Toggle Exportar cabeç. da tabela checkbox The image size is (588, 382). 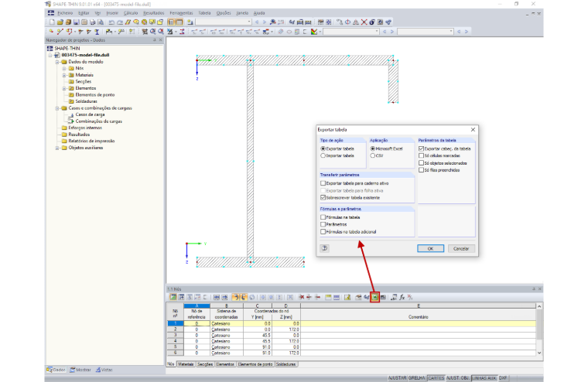pyautogui.click(x=421, y=148)
